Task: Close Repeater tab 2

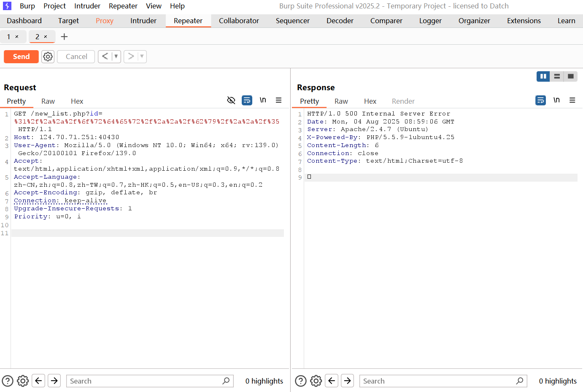Action: (46, 37)
